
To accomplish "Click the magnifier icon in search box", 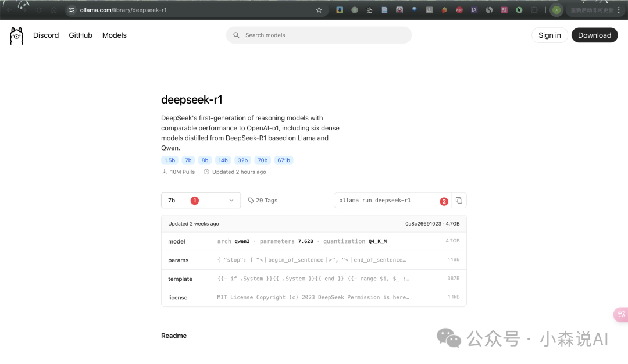I will [x=236, y=35].
